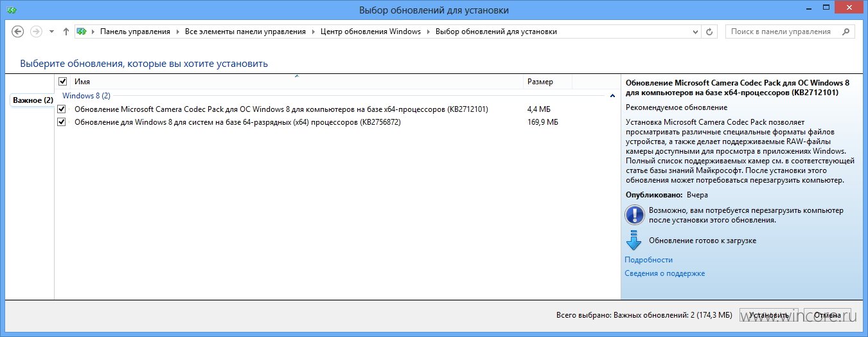868x337 pixels.
Task: Click size value '4,4 МБ'
Action: 538,109
